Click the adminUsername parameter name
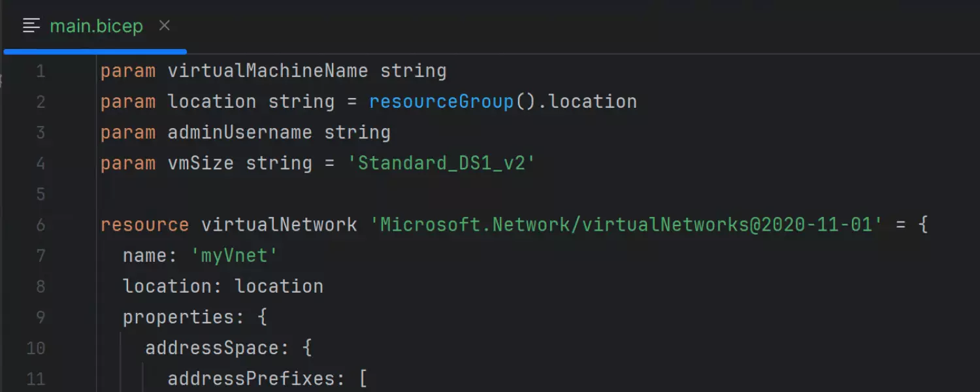The width and height of the screenshot is (980, 392). point(240,133)
